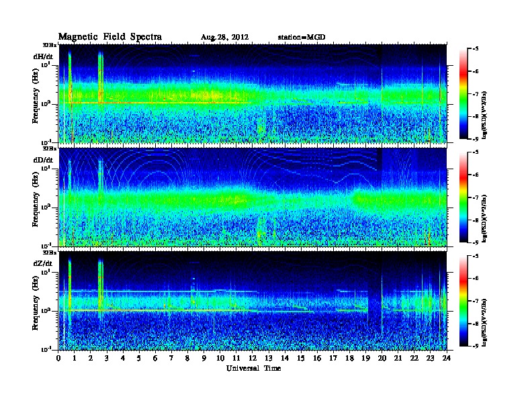Click hour tick label "15" on time axis

click(302, 358)
